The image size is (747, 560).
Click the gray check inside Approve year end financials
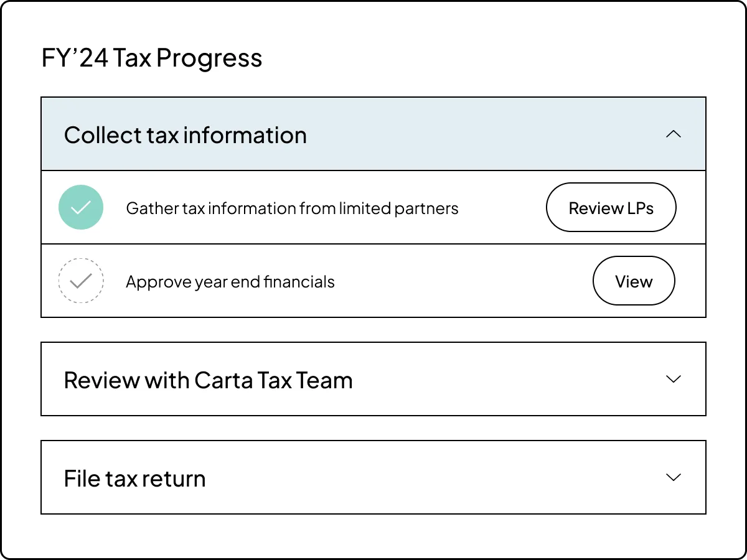pyautogui.click(x=81, y=281)
